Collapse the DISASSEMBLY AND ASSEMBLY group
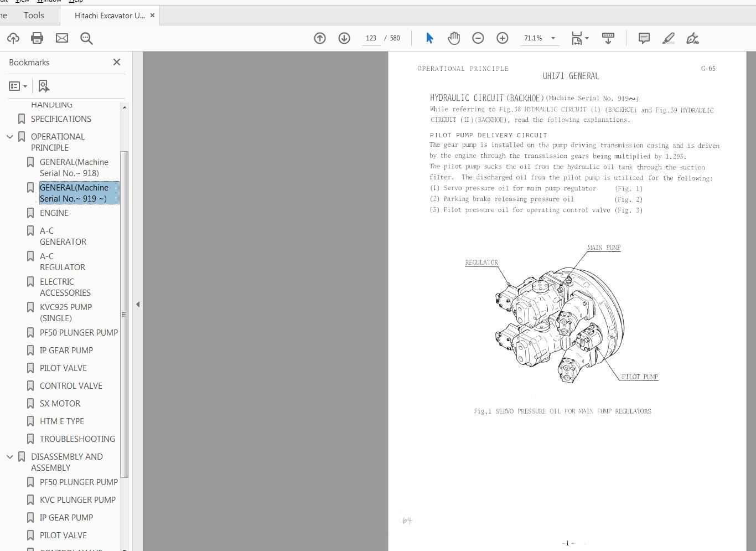756x551 pixels. [10, 456]
